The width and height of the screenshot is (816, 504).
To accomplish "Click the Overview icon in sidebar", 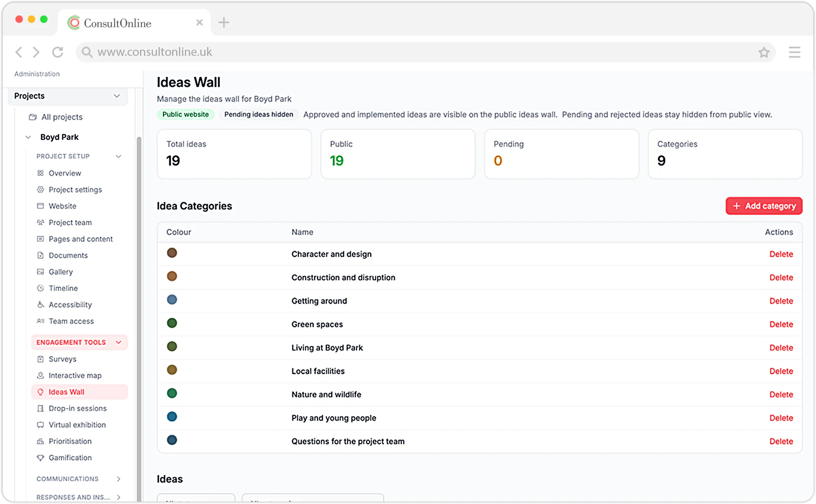I will pyautogui.click(x=40, y=173).
